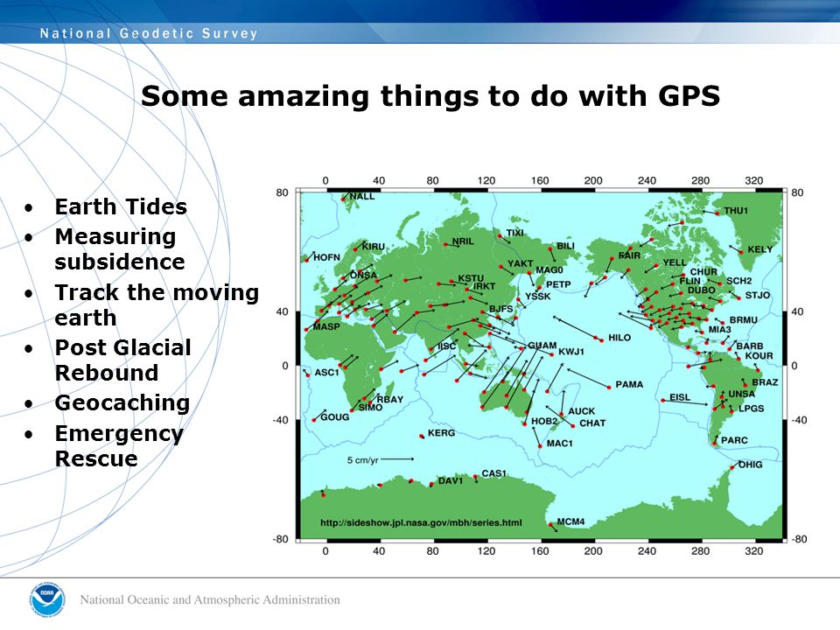Open the sideshow.jpl.nasa.gov URL on the map
Screen dimensions: 840x630
coord(421,522)
